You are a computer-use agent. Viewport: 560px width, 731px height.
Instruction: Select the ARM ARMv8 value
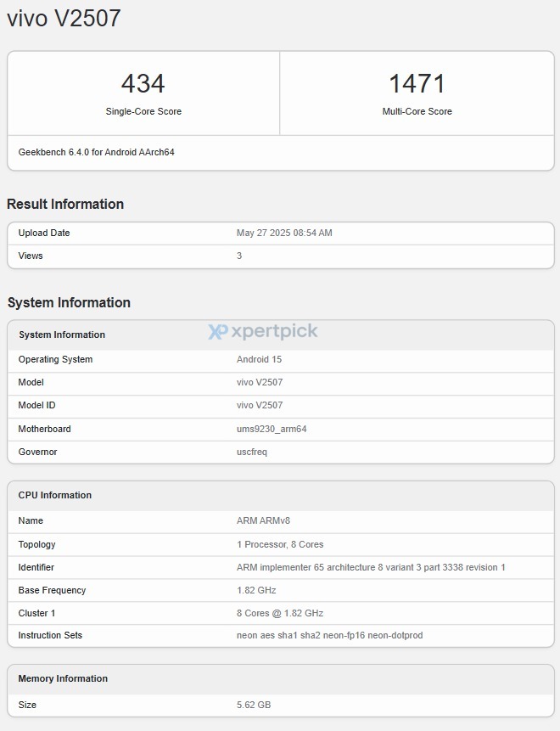(x=263, y=520)
